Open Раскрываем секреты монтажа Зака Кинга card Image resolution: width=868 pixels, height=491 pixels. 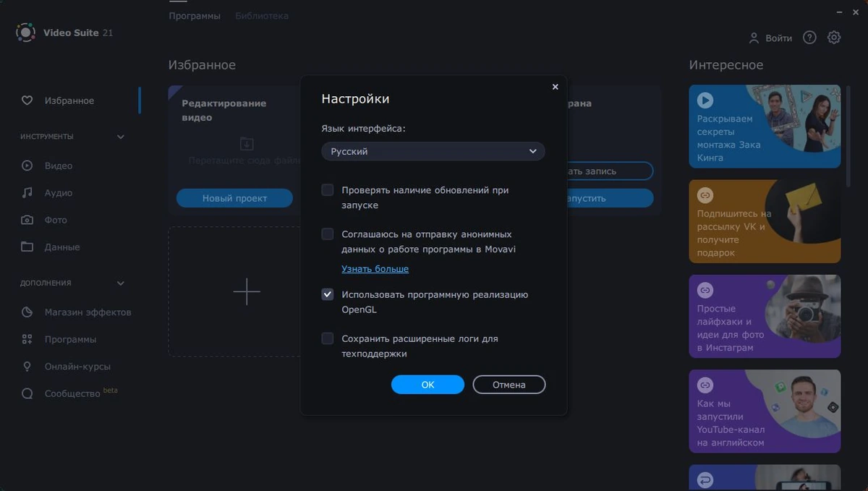pyautogui.click(x=765, y=127)
